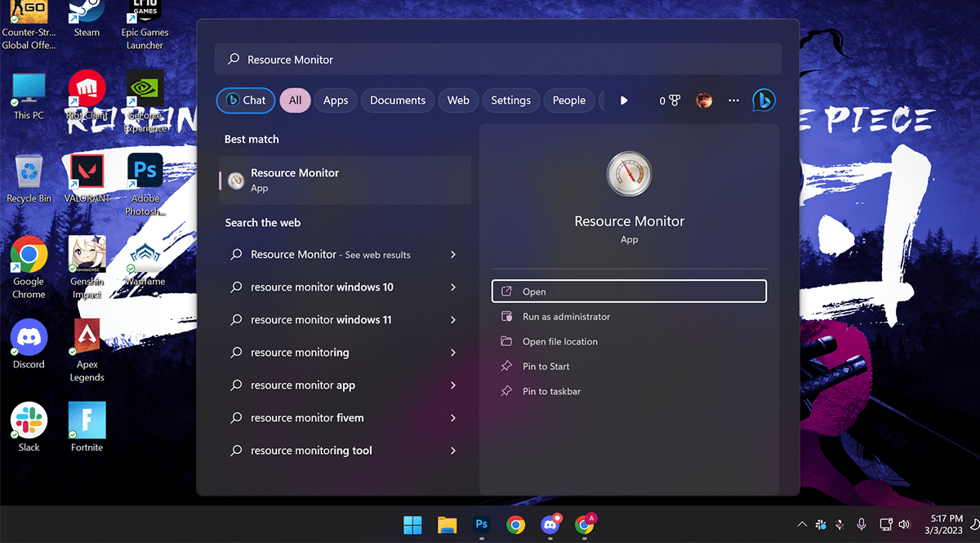Screen dimensions: 980x543
Task: Switch to the Apps filter tab
Action: tap(336, 100)
